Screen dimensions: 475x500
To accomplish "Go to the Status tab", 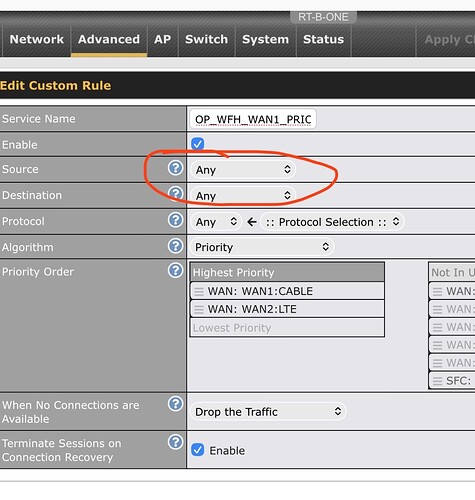I will pyautogui.click(x=323, y=39).
